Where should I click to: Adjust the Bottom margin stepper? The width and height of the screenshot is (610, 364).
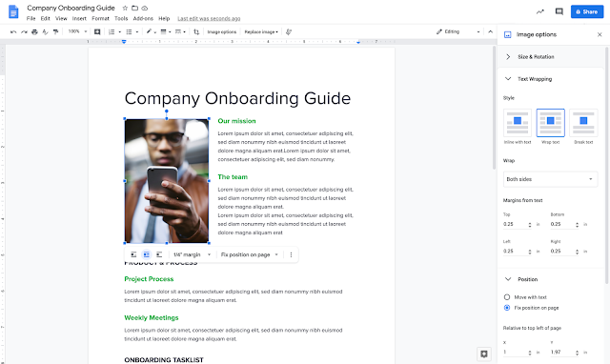(577, 224)
